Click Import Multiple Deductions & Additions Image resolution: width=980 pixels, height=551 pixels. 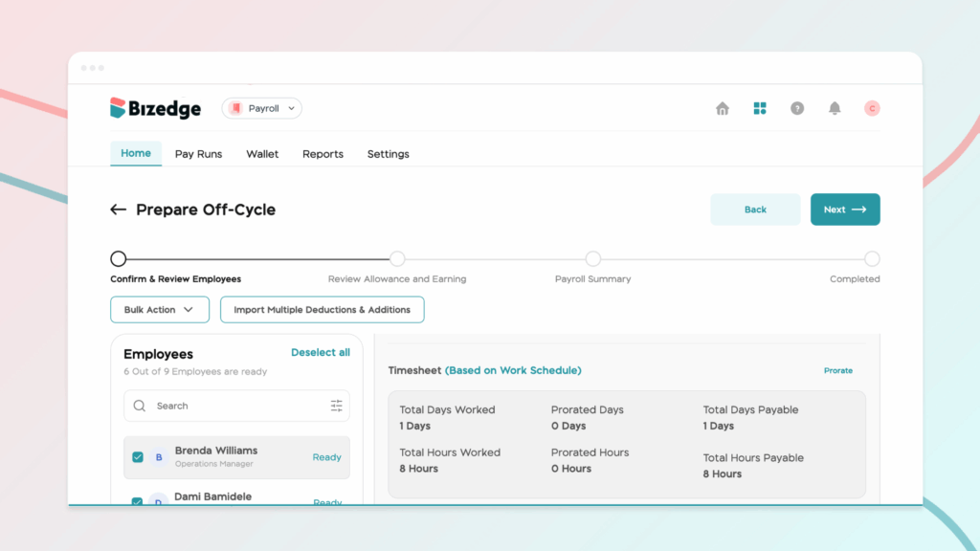pos(322,310)
